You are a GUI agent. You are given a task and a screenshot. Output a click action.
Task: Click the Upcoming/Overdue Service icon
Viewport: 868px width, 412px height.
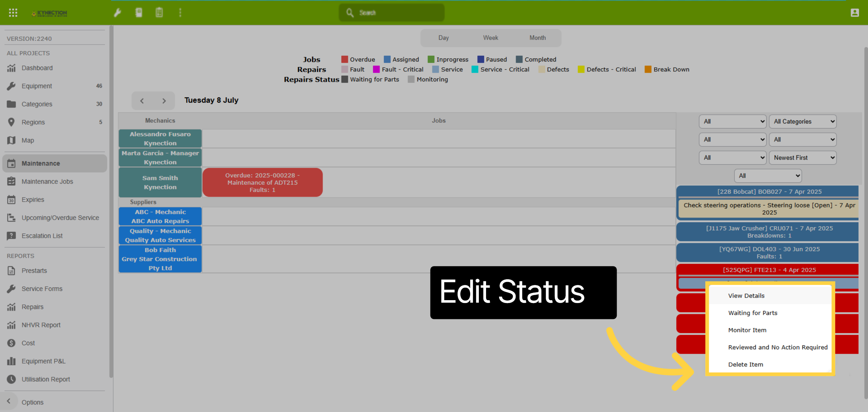coord(11,218)
